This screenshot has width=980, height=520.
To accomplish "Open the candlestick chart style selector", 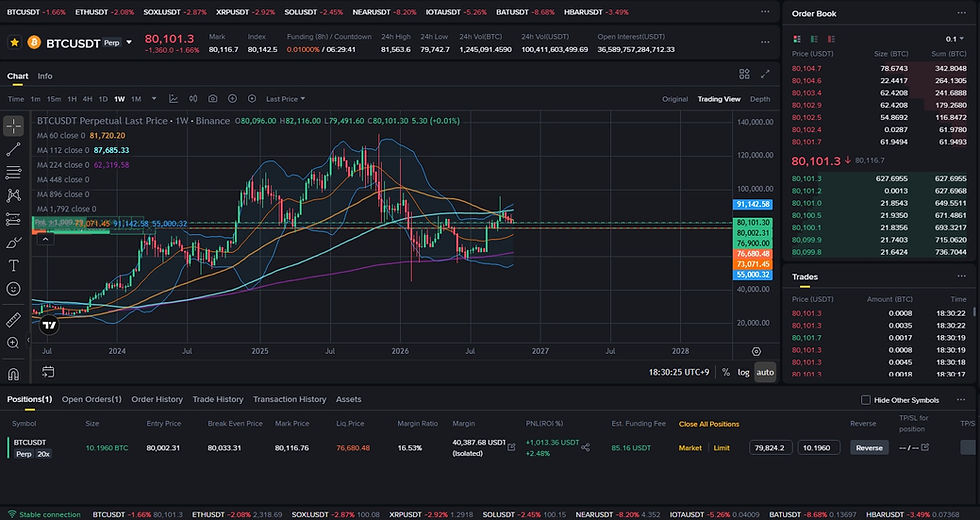I will [x=193, y=99].
